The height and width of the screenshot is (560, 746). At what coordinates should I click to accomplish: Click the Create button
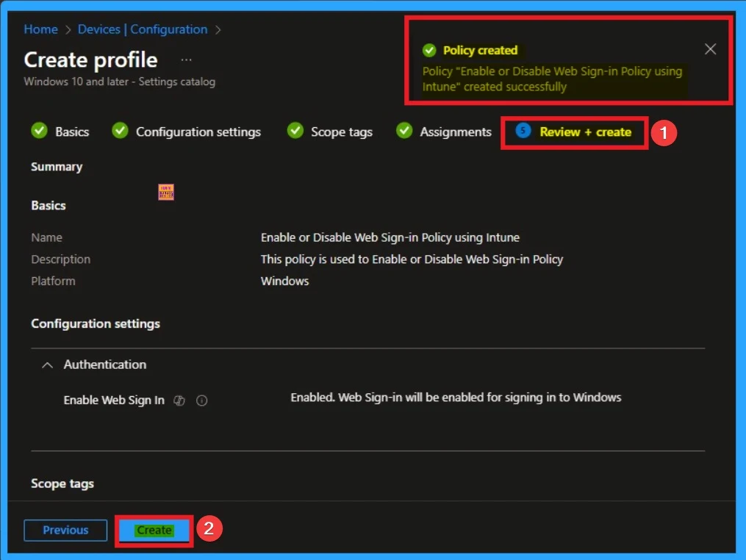[x=154, y=530]
